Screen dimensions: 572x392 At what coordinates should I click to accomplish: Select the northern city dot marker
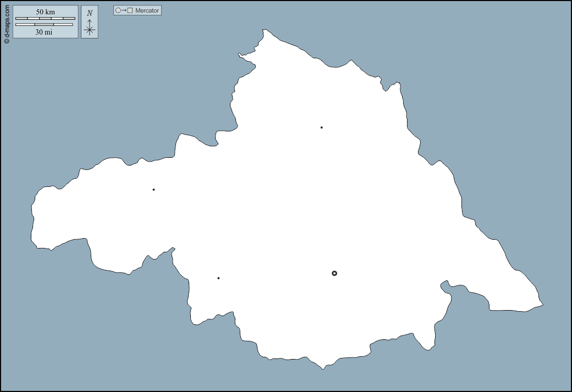click(x=322, y=128)
